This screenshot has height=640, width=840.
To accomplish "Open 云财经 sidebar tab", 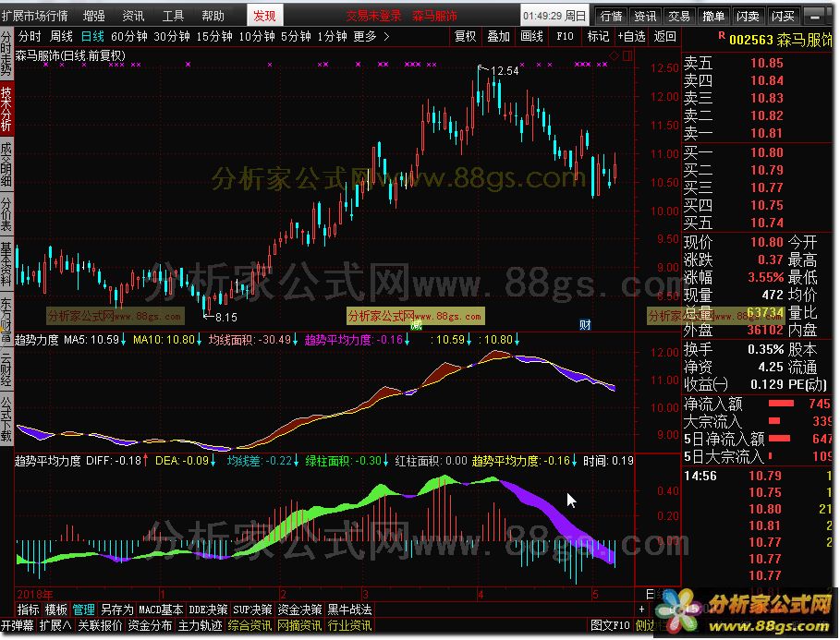I will tap(6, 368).
